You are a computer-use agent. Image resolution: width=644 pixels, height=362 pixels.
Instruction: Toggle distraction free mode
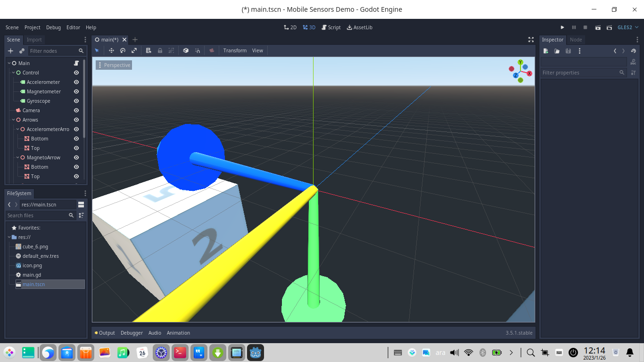(531, 40)
